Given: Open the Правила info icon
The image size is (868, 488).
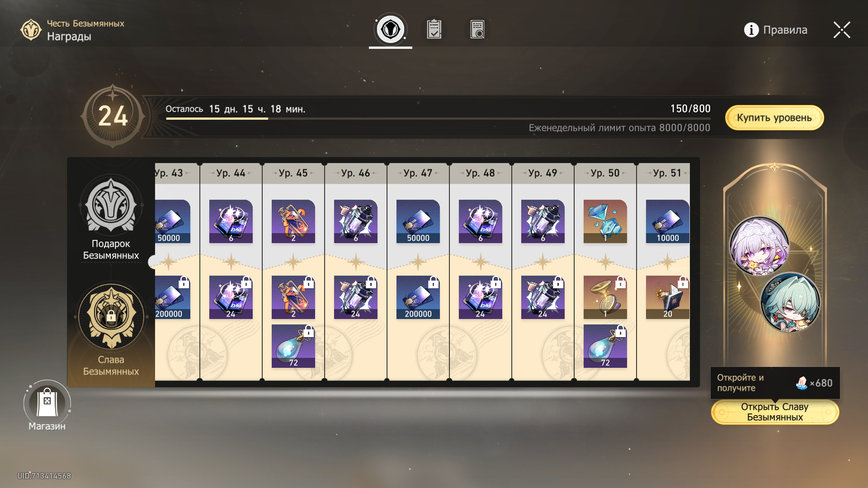Looking at the screenshot, I should pos(751,30).
